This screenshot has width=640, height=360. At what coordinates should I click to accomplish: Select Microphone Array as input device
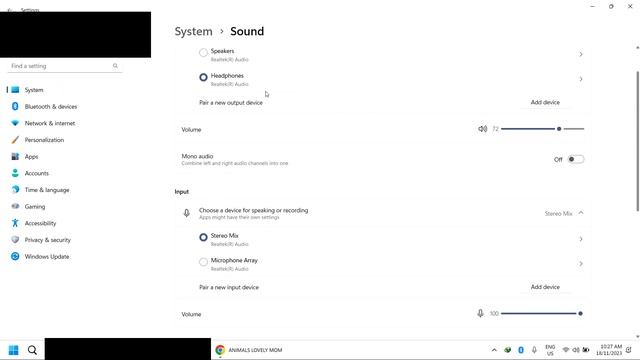tap(203, 262)
